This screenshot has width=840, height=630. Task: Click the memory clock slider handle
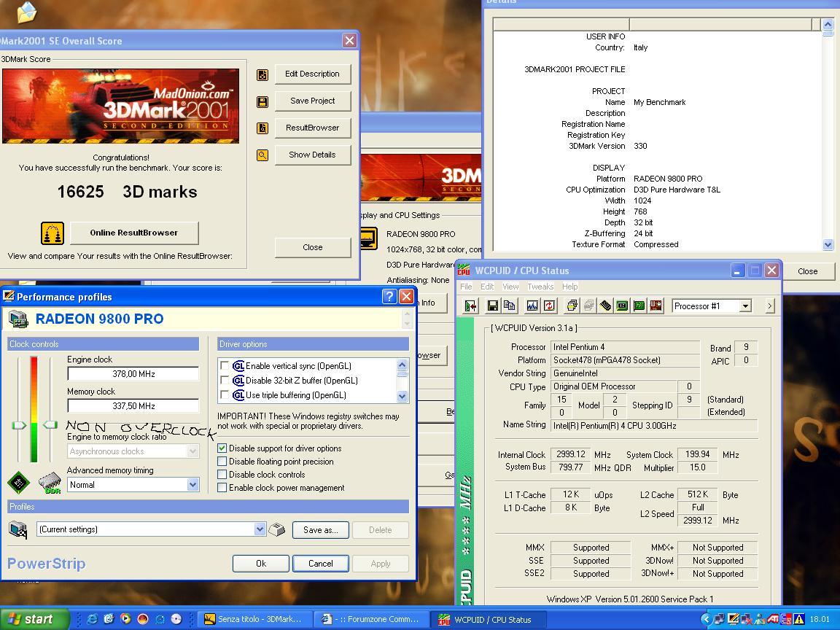click(50, 424)
